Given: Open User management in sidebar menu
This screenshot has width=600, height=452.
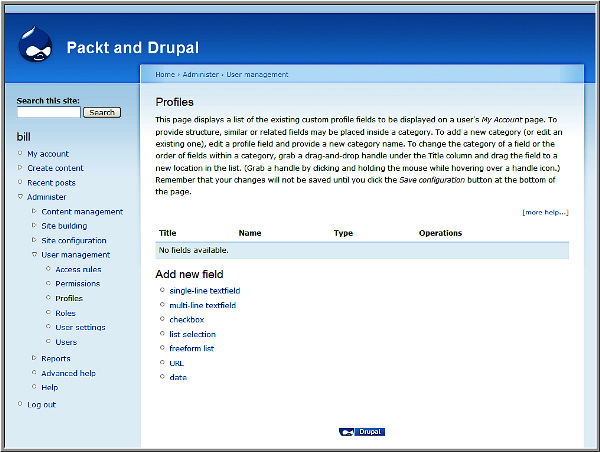Looking at the screenshot, I should (x=75, y=255).
